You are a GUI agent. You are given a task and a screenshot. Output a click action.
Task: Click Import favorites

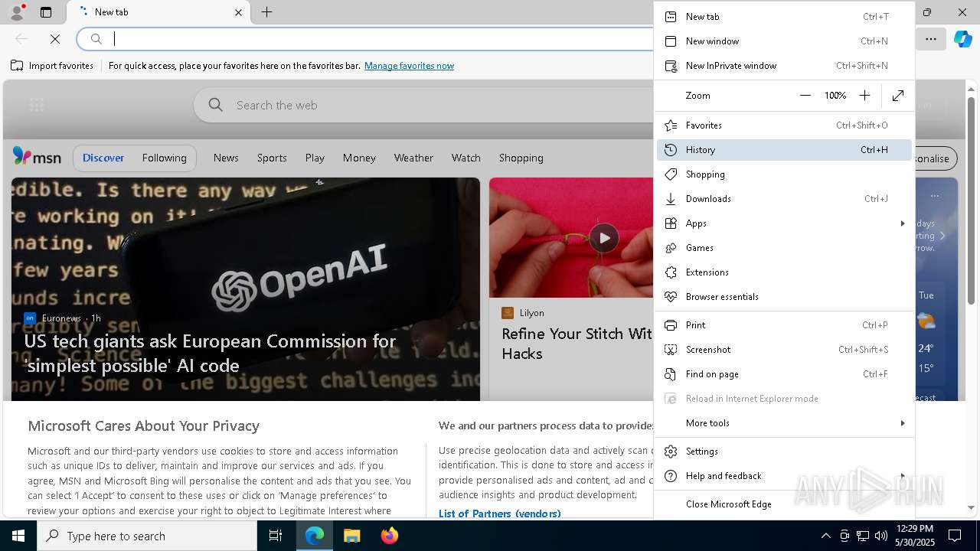pyautogui.click(x=52, y=66)
